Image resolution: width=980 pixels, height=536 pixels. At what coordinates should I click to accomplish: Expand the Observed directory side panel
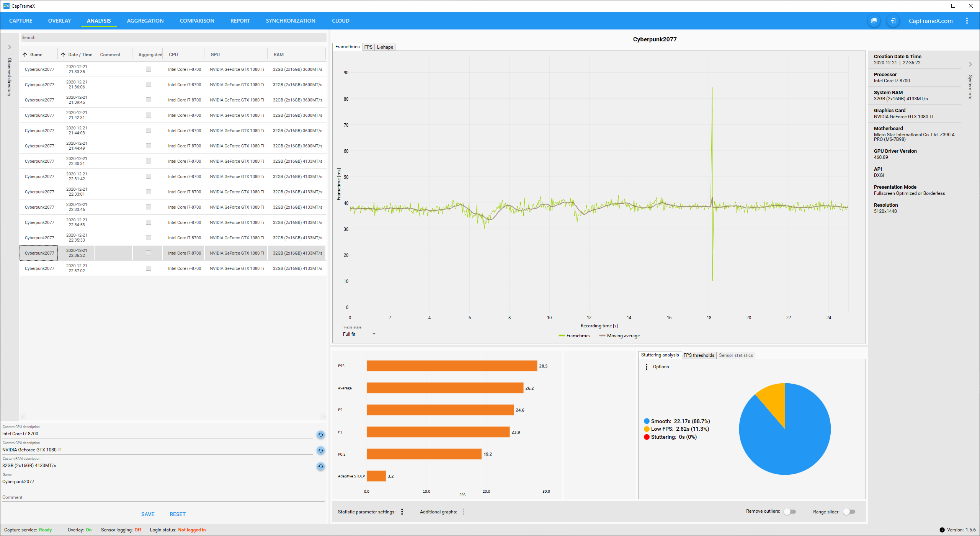(10, 47)
